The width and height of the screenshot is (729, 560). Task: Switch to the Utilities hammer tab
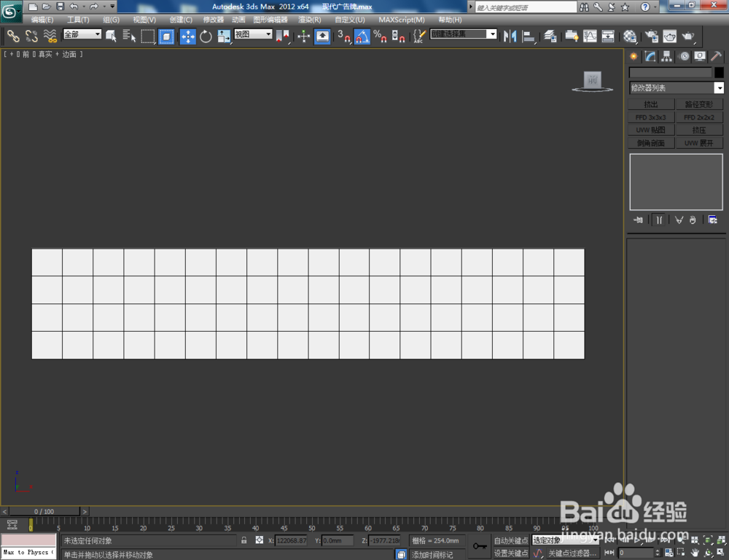(716, 57)
